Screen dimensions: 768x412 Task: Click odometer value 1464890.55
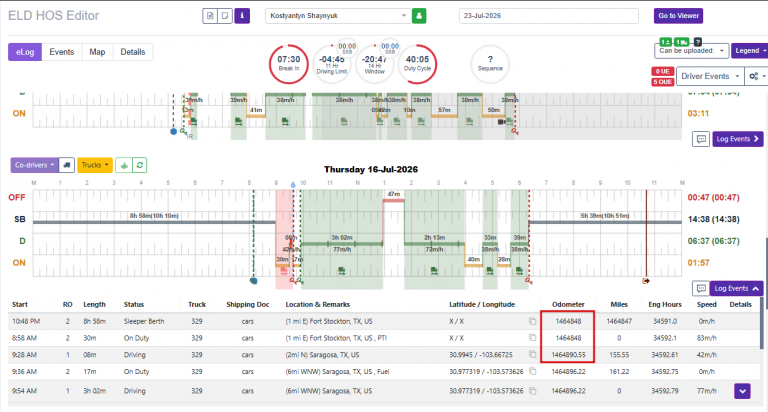[x=568, y=355]
